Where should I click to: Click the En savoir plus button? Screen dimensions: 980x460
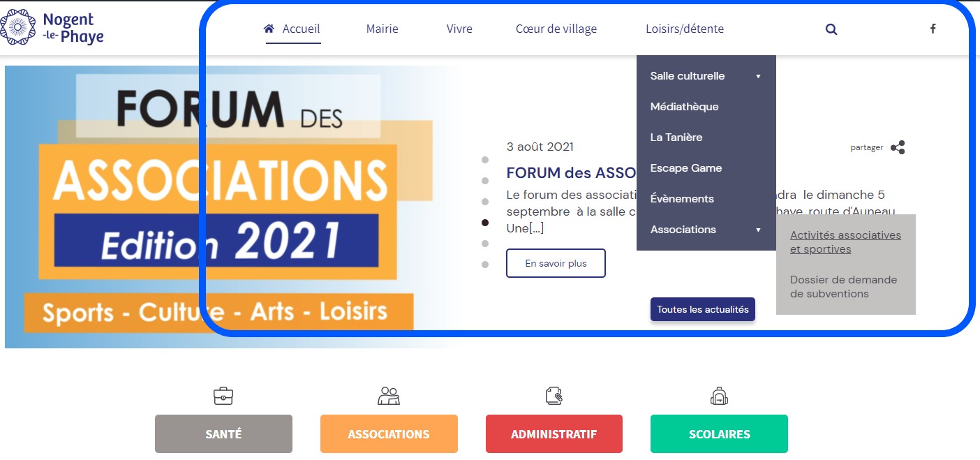pyautogui.click(x=556, y=263)
